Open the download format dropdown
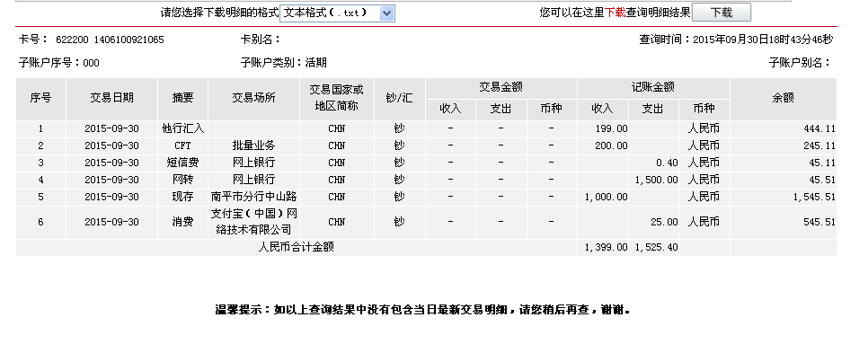868x344 pixels. click(337, 13)
